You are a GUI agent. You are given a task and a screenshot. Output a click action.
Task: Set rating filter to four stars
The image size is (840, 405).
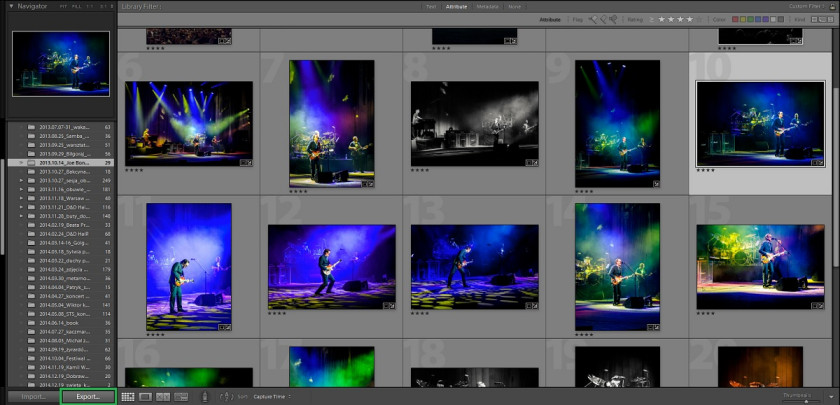[689, 19]
